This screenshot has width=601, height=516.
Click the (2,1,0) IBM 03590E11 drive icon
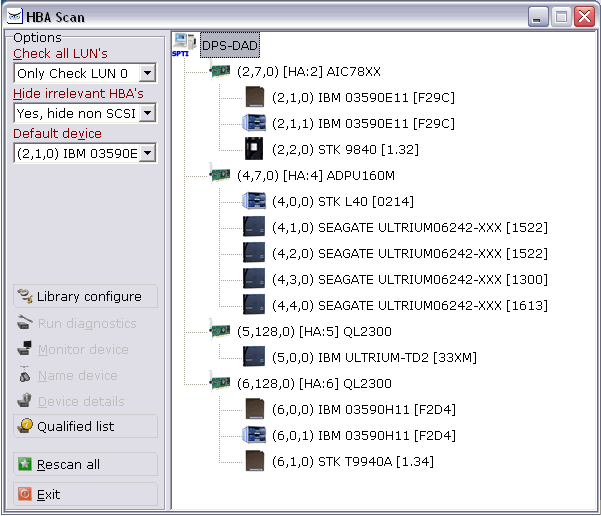coord(254,97)
